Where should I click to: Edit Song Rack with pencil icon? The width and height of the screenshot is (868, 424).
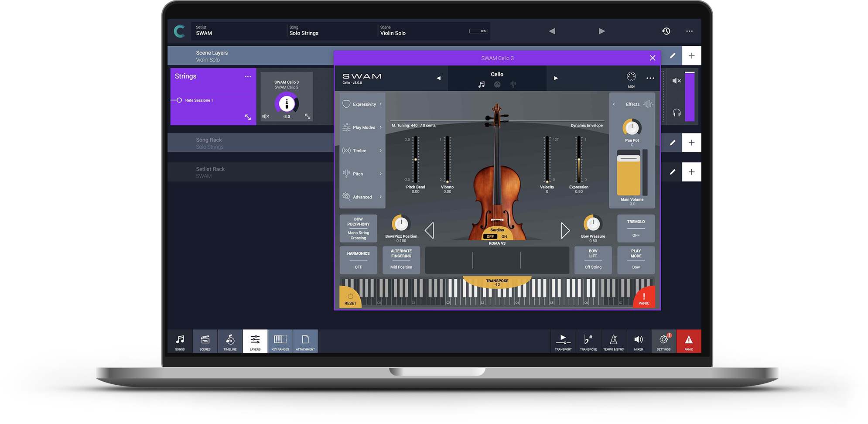click(673, 143)
